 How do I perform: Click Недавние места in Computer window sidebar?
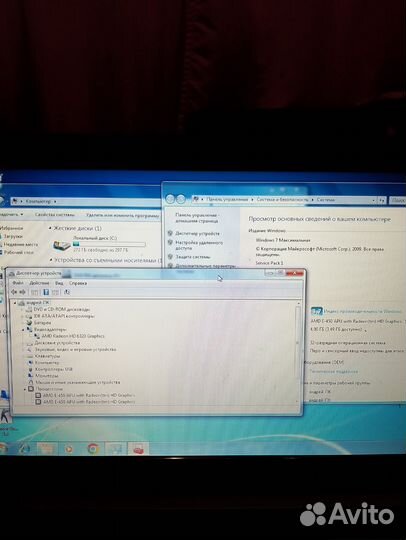point(21,244)
